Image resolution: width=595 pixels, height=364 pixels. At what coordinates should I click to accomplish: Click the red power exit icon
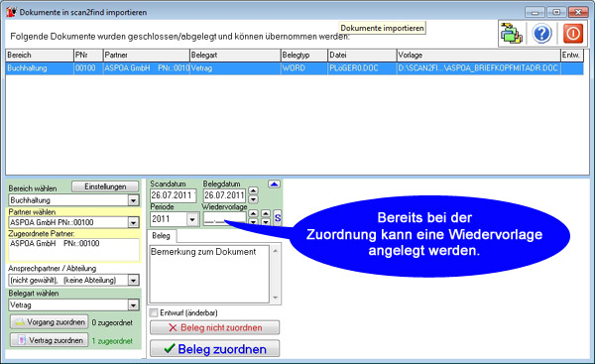click(572, 34)
